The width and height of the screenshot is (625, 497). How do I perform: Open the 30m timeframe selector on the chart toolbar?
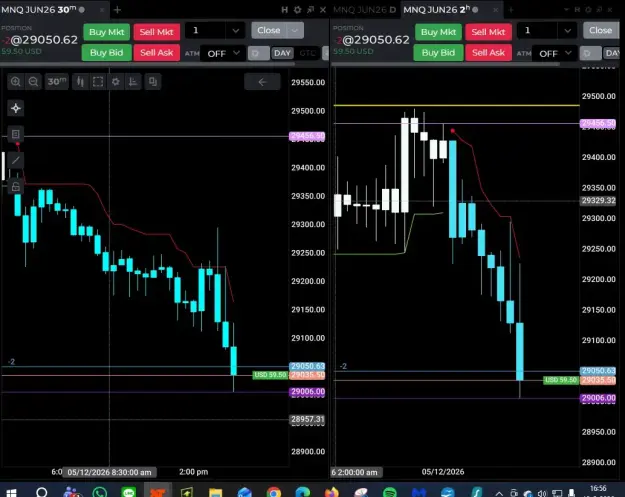tap(57, 82)
